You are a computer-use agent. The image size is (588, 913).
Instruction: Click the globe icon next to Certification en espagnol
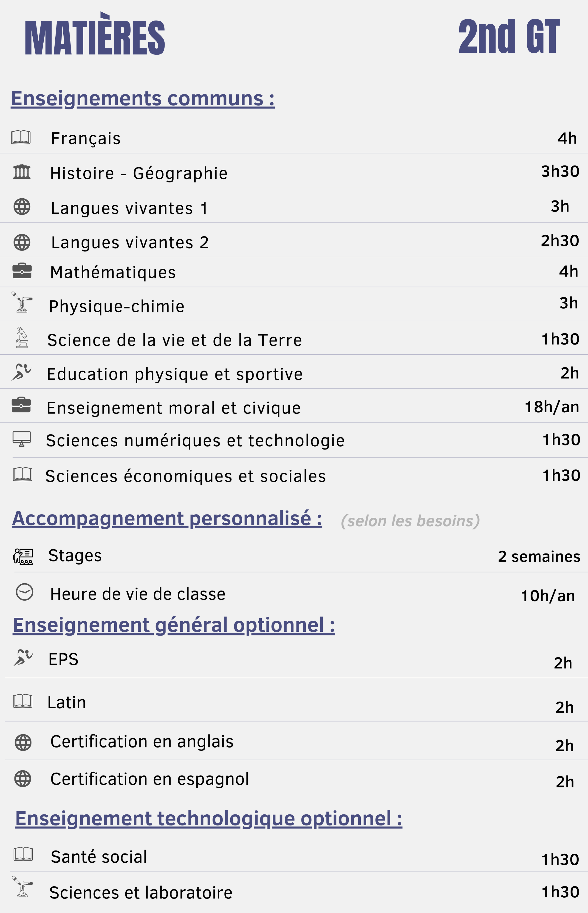pyautogui.click(x=23, y=779)
